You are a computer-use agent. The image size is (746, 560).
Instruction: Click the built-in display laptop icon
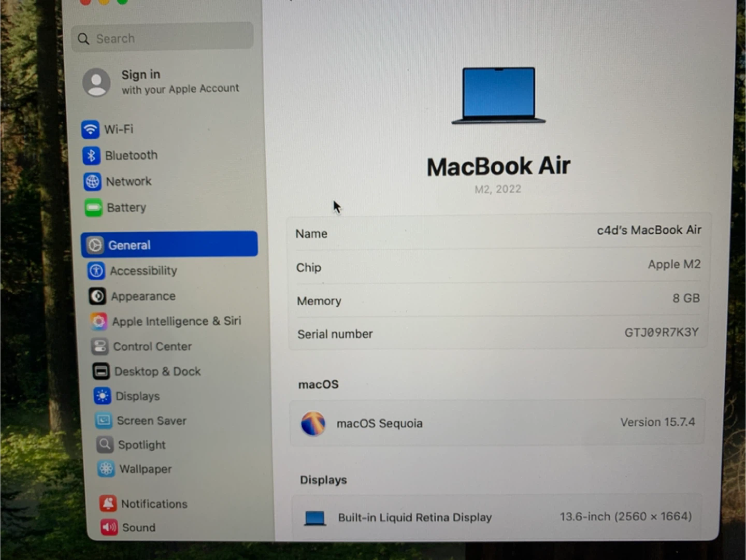(315, 518)
